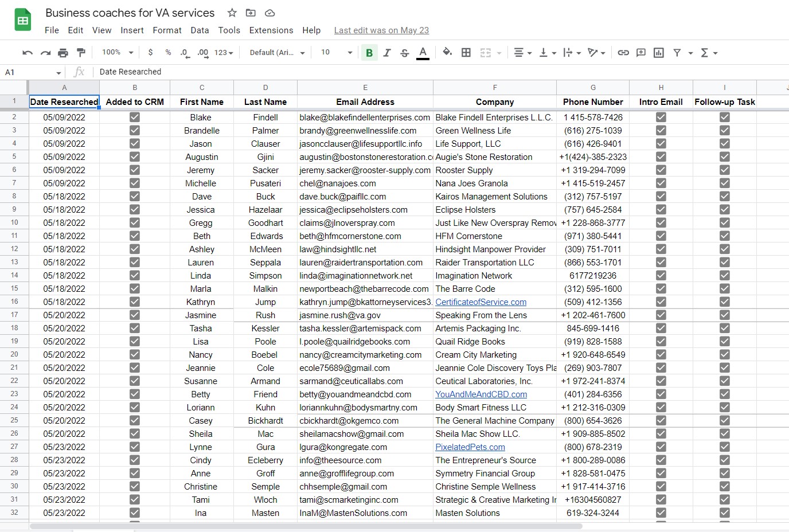Open the Google Sheets home icon
The image size is (789, 532).
point(23,21)
